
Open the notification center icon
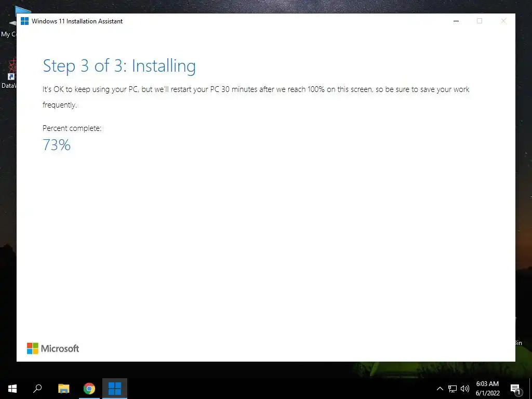(x=515, y=389)
